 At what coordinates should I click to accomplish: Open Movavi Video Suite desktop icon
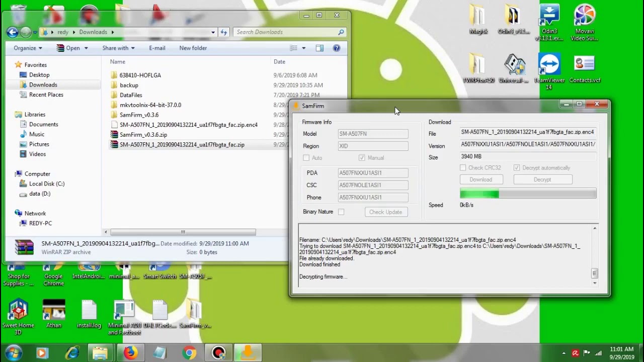(x=584, y=23)
